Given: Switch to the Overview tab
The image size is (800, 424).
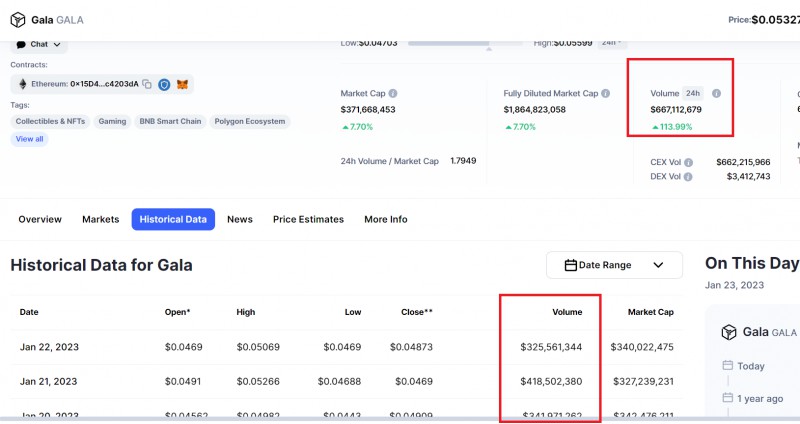Looking at the screenshot, I should 40,219.
